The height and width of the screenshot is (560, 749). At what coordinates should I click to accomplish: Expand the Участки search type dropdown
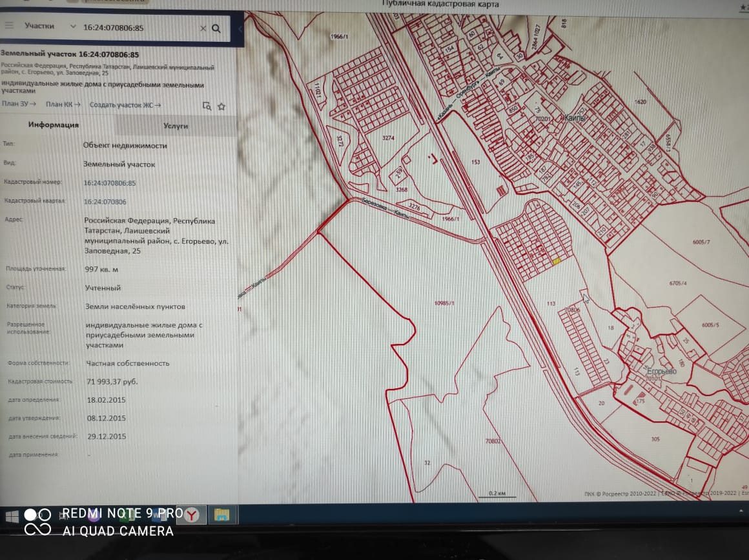coord(49,26)
